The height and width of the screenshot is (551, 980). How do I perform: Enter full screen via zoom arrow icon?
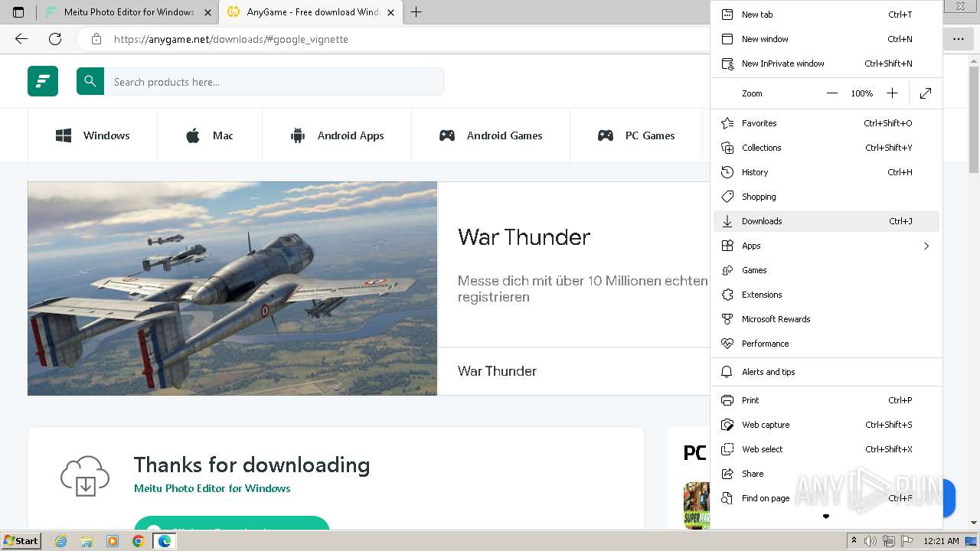(926, 93)
